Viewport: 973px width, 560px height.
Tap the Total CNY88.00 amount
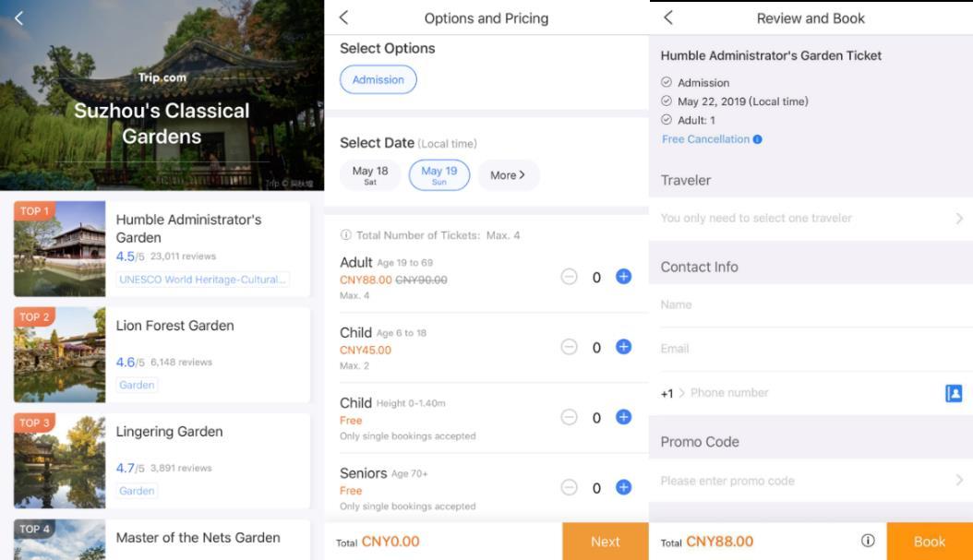(x=720, y=542)
